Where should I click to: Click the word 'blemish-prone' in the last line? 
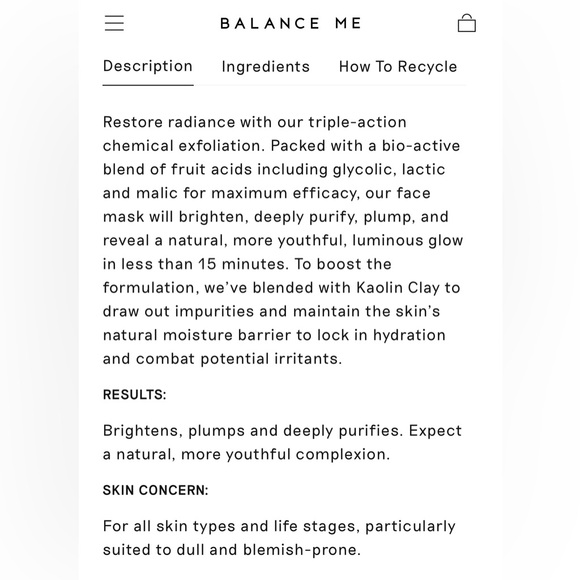click(302, 550)
